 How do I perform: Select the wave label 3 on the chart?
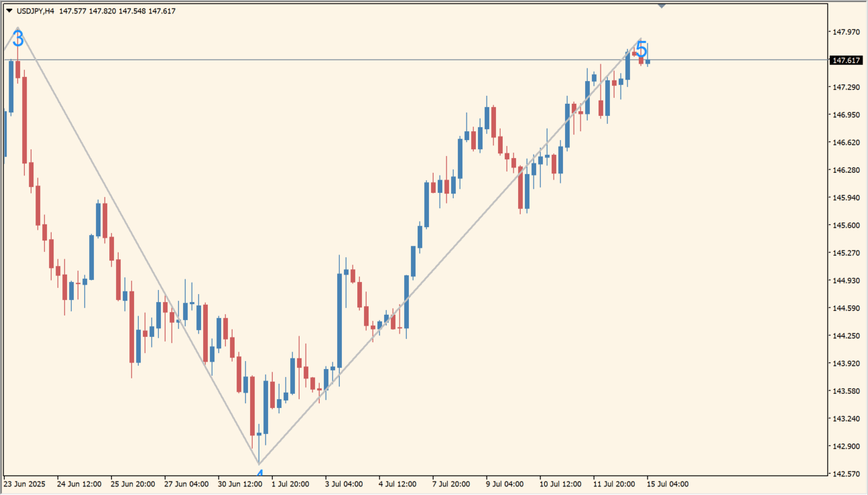click(18, 38)
